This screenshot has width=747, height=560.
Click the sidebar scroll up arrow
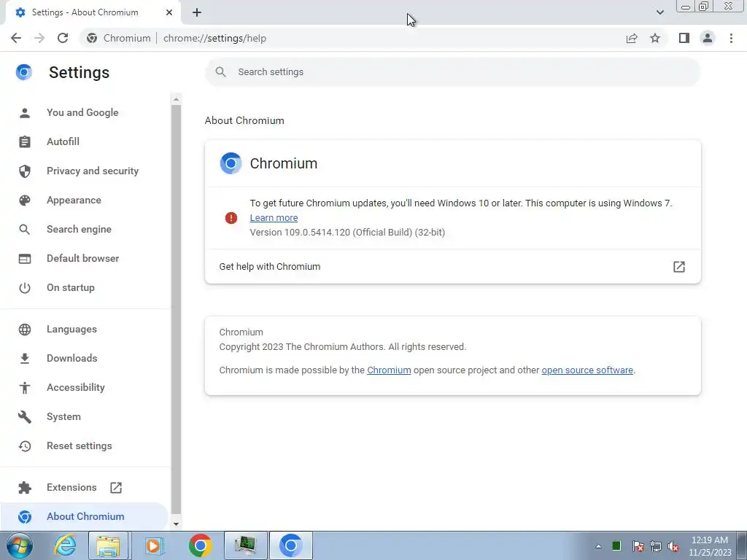[x=177, y=99]
